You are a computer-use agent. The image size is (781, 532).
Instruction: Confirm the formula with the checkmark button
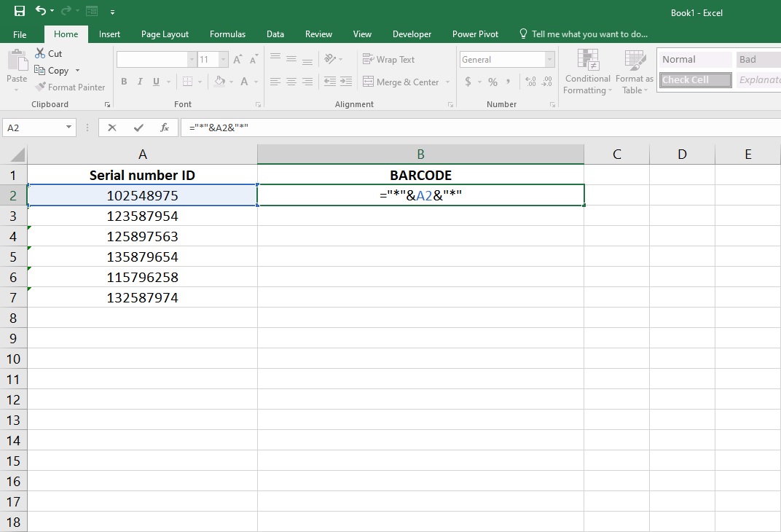(138, 127)
